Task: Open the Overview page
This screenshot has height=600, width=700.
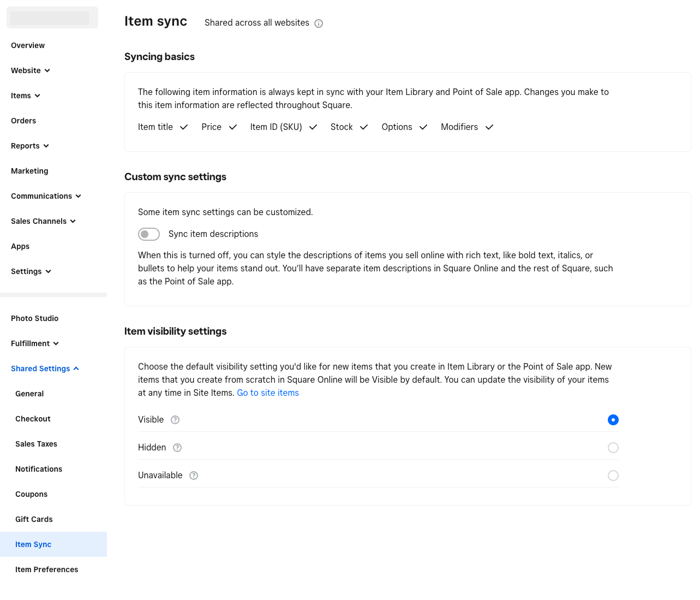Action: (x=28, y=45)
